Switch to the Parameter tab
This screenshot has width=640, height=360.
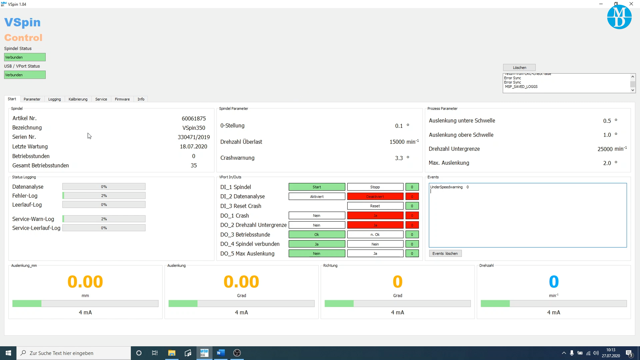[x=32, y=99]
